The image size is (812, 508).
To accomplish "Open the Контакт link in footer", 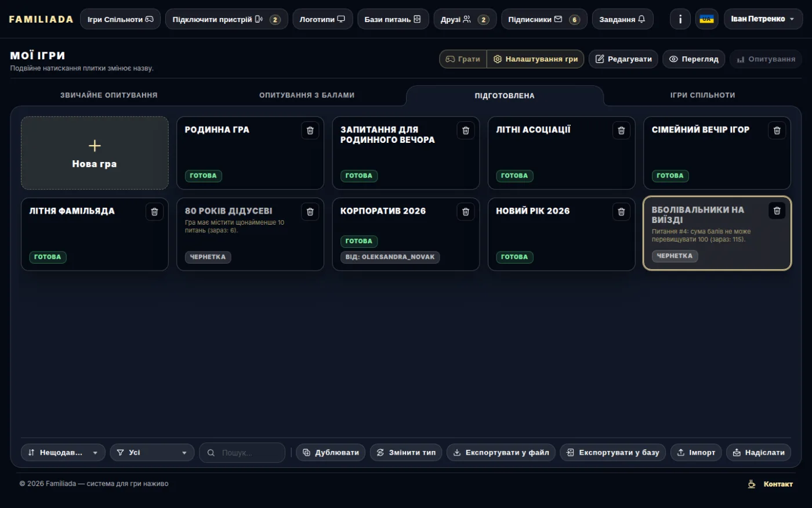I will [x=778, y=484].
